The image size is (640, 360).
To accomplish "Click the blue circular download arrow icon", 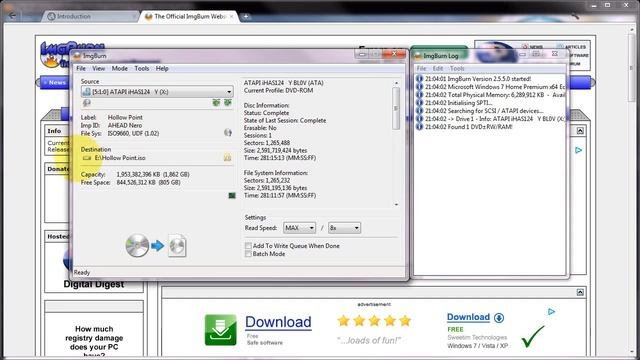I will [x=499, y=318].
